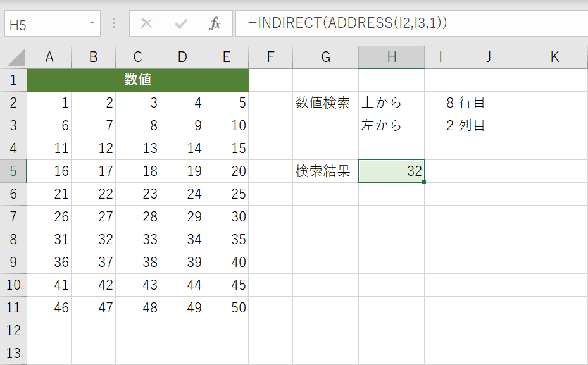The image size is (588, 365).
Task: Select row 13 header
Action: (13, 353)
